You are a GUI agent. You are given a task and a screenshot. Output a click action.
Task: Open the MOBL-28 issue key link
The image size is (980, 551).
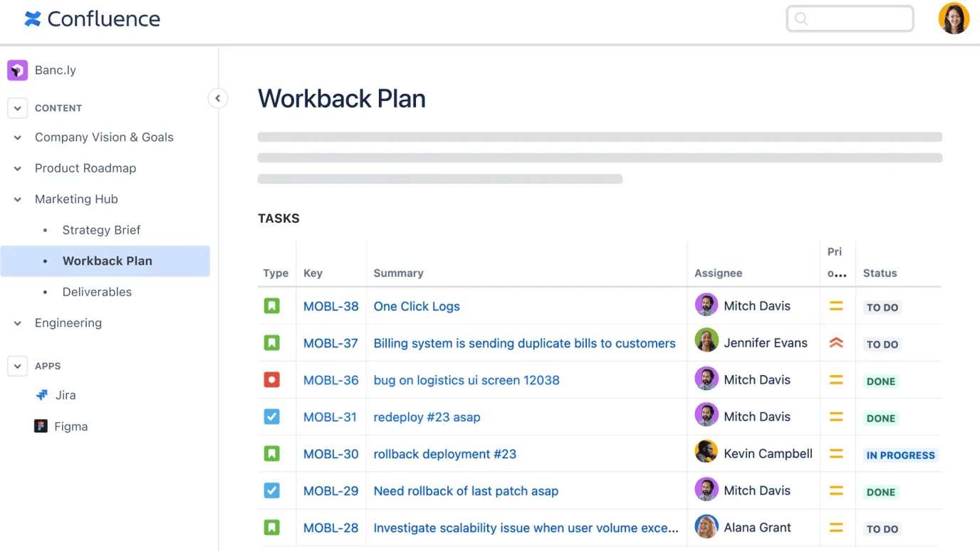(x=330, y=528)
